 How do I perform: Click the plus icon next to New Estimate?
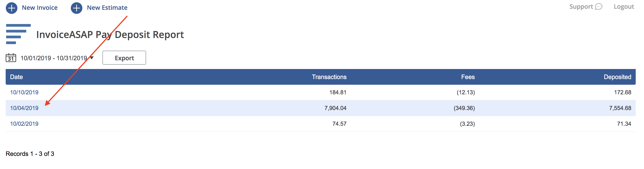(77, 7)
